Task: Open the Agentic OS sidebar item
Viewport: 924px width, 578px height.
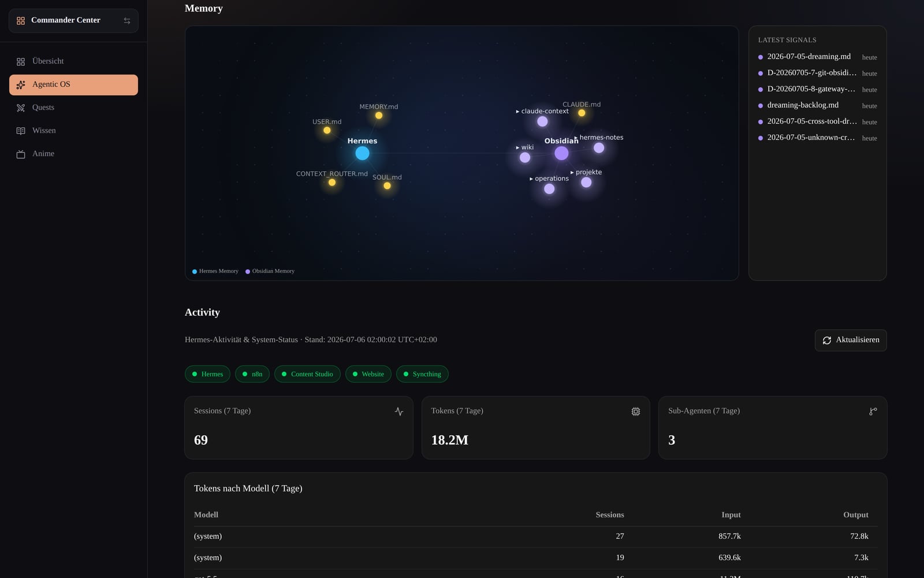Action: (x=73, y=85)
